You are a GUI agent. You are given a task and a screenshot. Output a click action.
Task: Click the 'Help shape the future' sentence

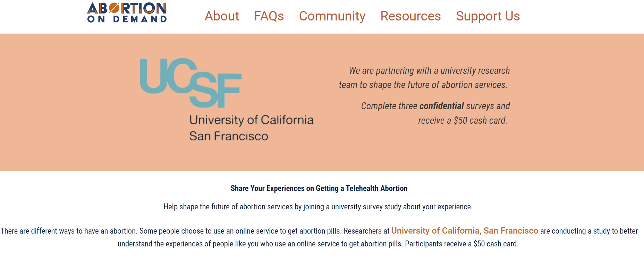[x=318, y=207]
